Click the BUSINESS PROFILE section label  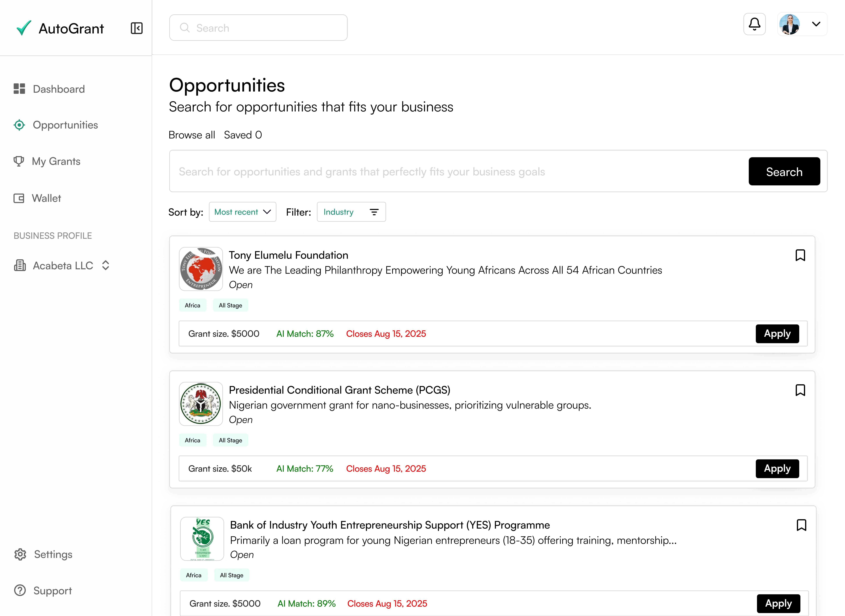53,236
